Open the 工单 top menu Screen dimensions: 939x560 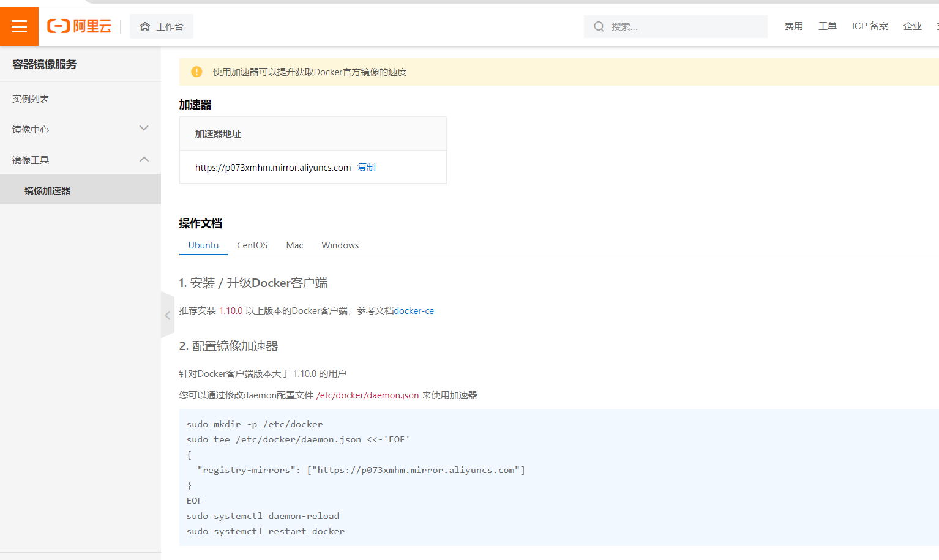828,26
